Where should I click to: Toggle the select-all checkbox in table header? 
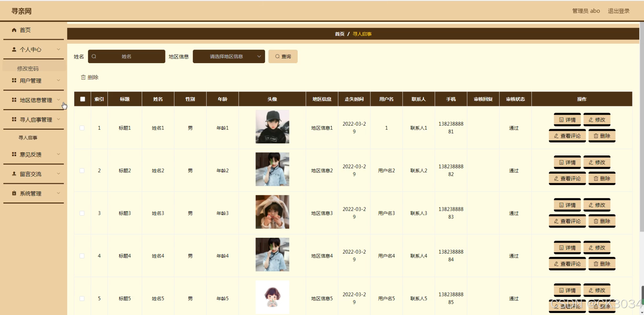coord(82,99)
